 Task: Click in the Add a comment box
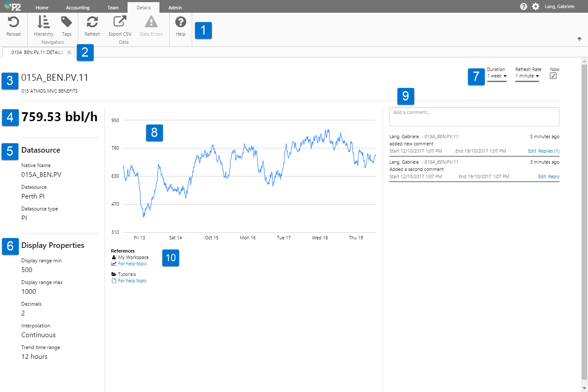coord(474,116)
